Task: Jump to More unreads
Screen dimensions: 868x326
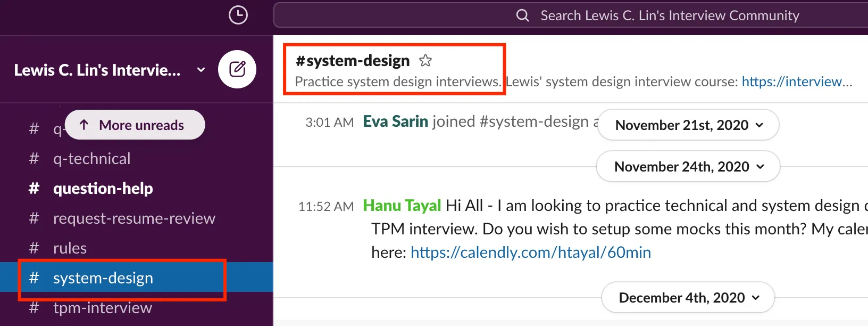Action: tap(135, 125)
